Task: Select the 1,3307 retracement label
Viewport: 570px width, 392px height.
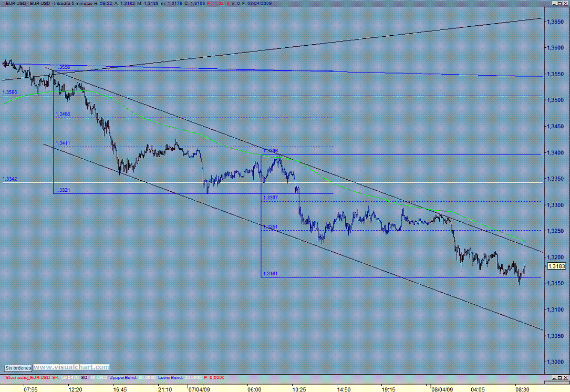Action: point(271,198)
